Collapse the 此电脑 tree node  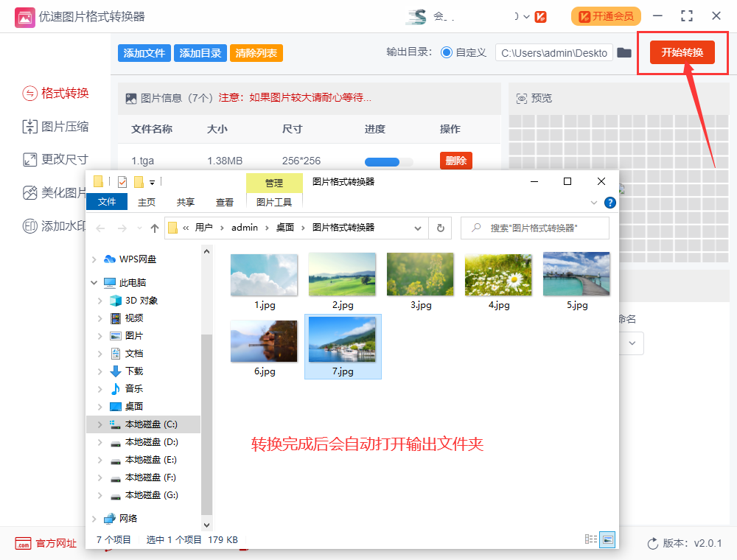click(x=94, y=282)
